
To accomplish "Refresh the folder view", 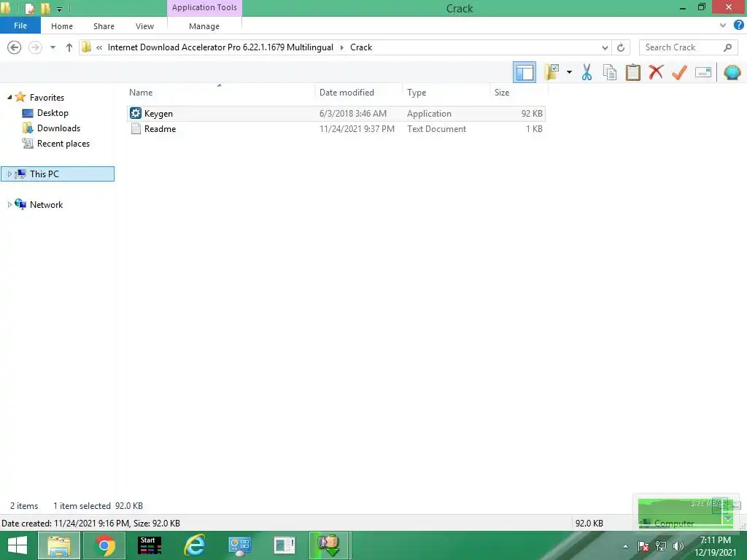I will pos(621,47).
